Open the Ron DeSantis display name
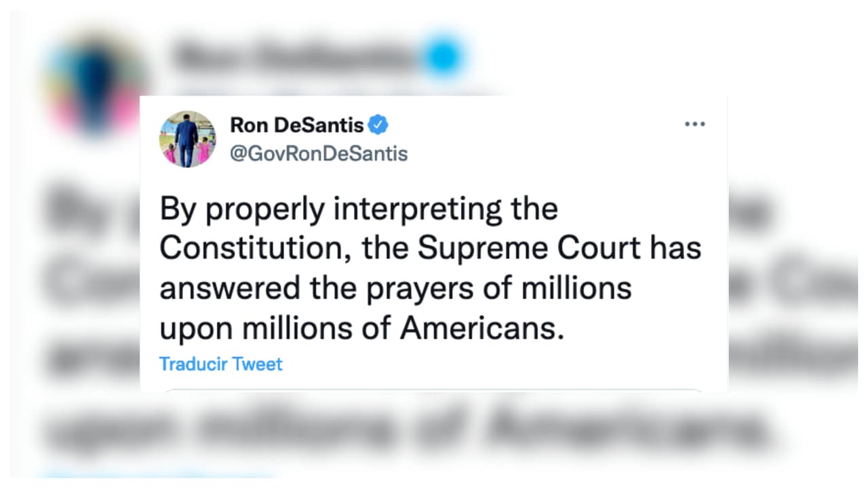The height and width of the screenshot is (488, 868). [296, 125]
